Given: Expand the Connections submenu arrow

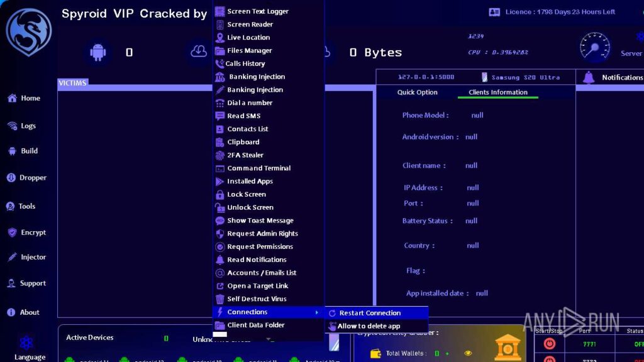Looking at the screenshot, I should point(317,312).
